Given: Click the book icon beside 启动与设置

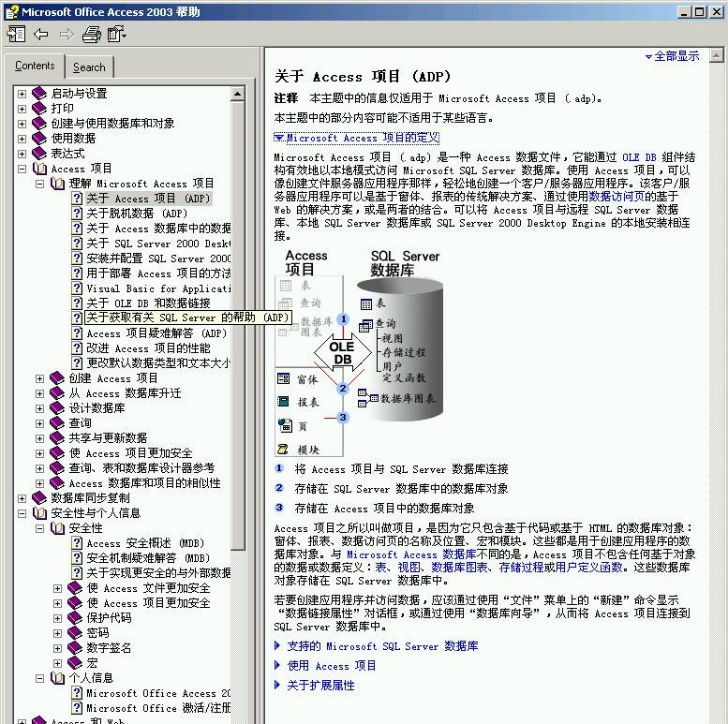Looking at the screenshot, I should pyautogui.click(x=39, y=94).
